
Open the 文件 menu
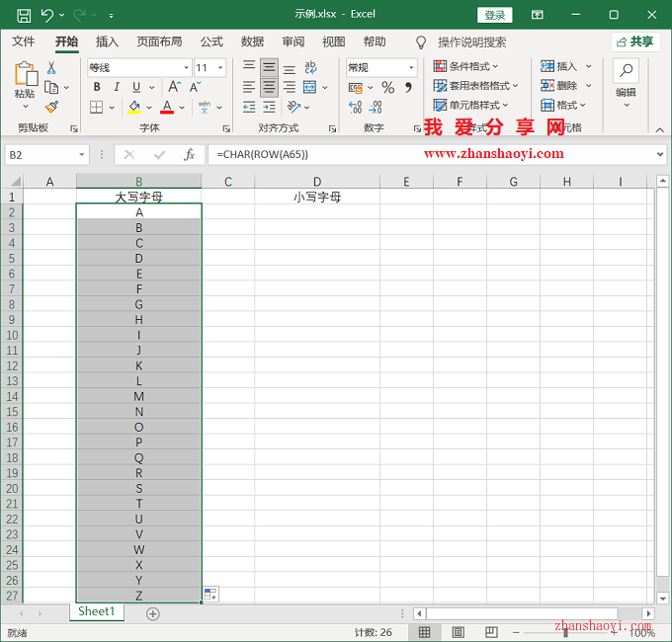pyautogui.click(x=23, y=41)
